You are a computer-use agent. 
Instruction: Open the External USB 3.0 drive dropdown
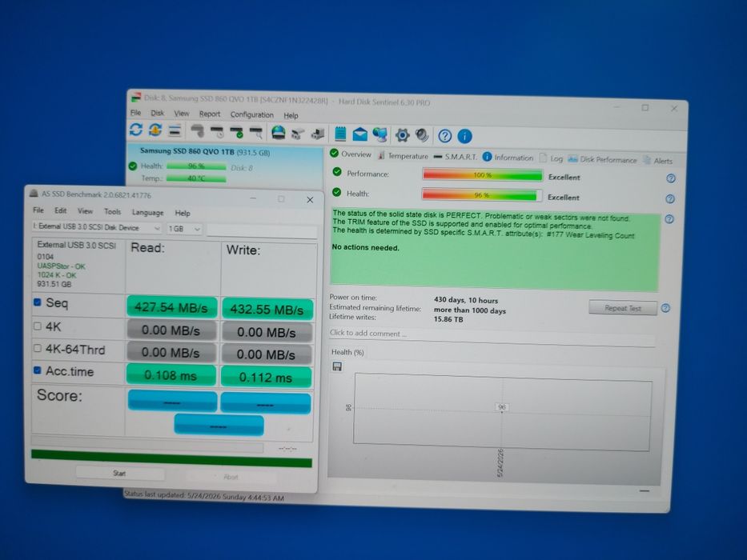(97, 228)
